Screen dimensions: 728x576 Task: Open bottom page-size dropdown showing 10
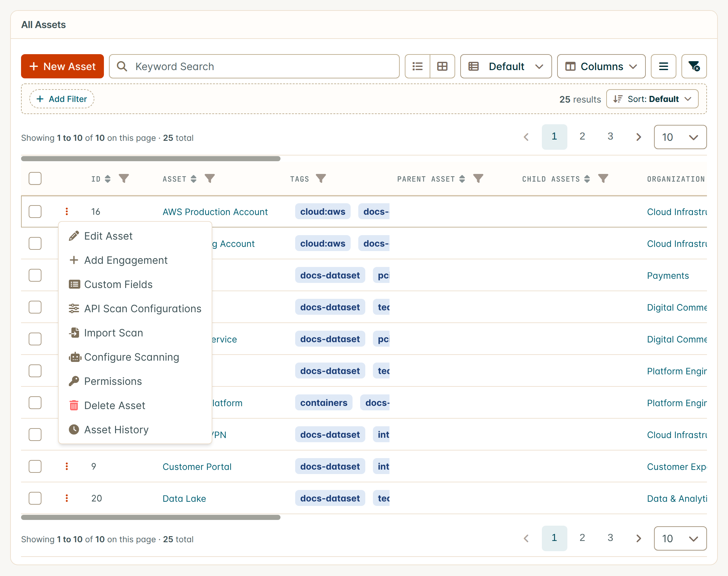coord(680,538)
